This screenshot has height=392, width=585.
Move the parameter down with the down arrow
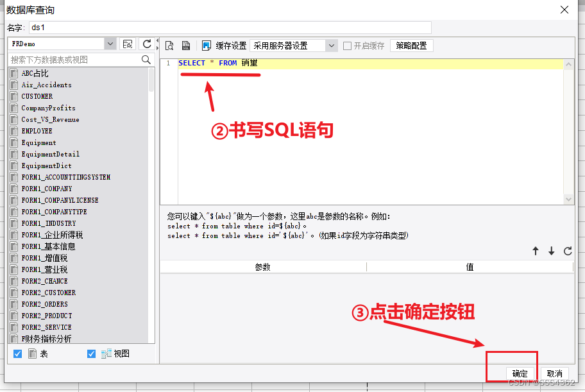point(552,251)
